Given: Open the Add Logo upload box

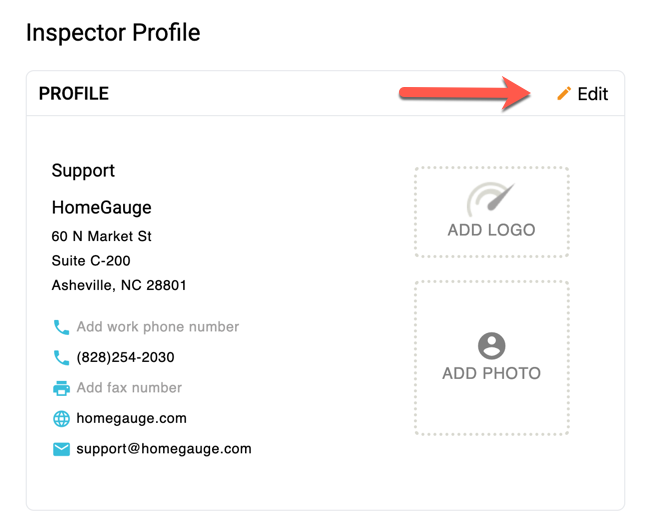Looking at the screenshot, I should [491, 213].
